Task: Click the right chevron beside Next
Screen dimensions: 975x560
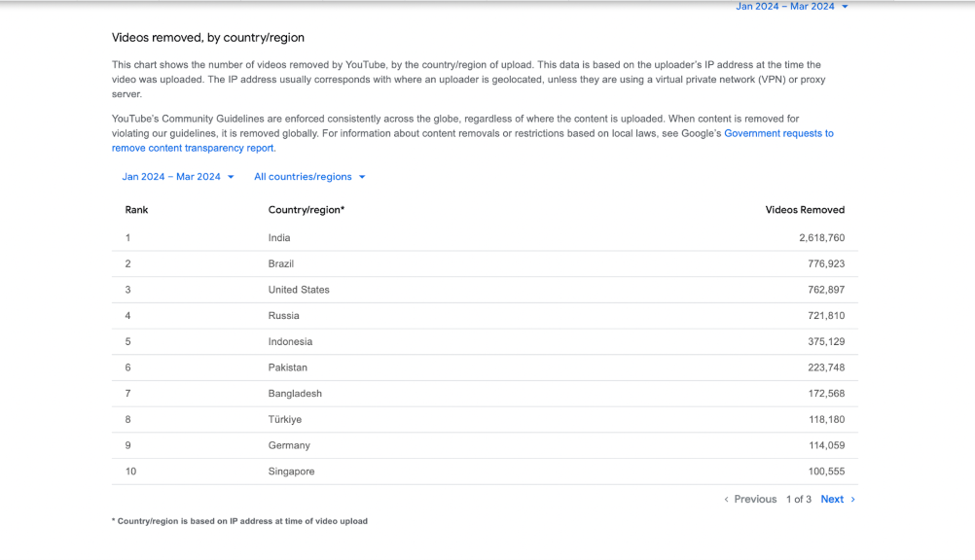Action: [x=853, y=500]
